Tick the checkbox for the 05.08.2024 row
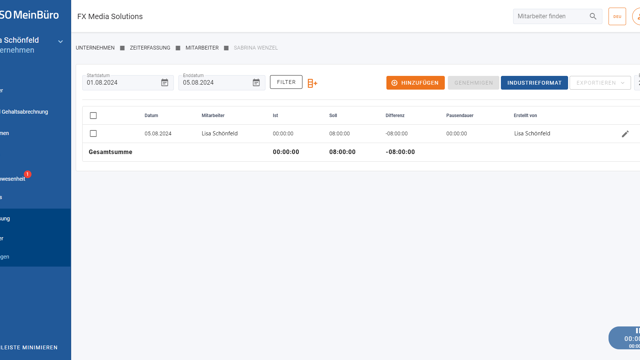 [x=93, y=133]
